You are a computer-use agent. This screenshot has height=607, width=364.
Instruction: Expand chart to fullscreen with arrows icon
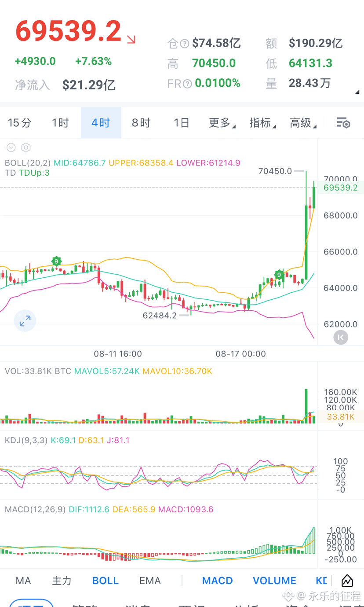pos(25,321)
